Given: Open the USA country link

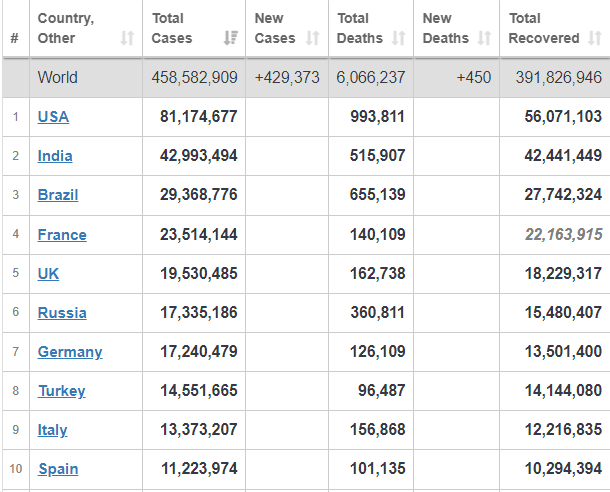Looking at the screenshot, I should 53,117.
